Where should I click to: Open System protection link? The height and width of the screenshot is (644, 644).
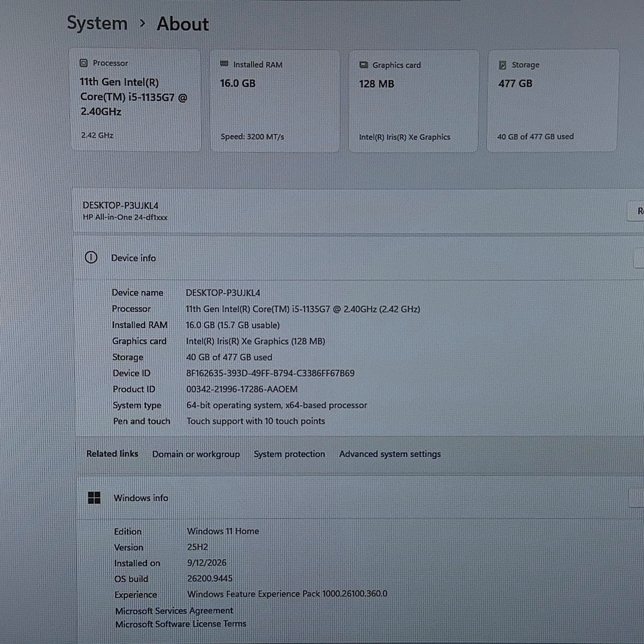pos(289,454)
